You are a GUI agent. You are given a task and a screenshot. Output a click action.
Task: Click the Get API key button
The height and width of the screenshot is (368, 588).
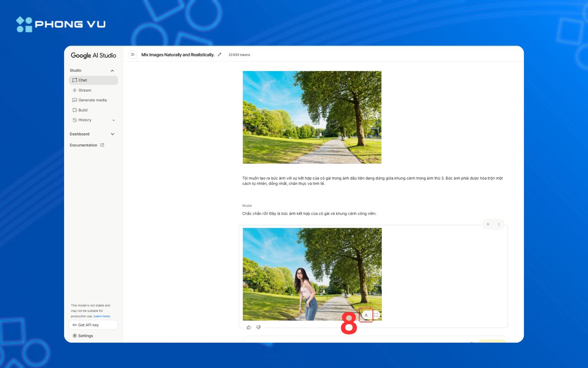pyautogui.click(x=93, y=325)
